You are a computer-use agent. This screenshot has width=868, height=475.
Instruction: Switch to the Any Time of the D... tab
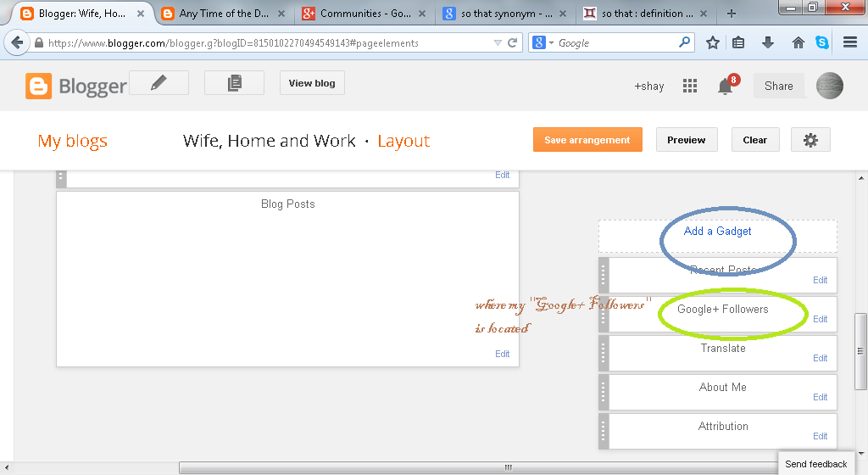click(x=224, y=14)
